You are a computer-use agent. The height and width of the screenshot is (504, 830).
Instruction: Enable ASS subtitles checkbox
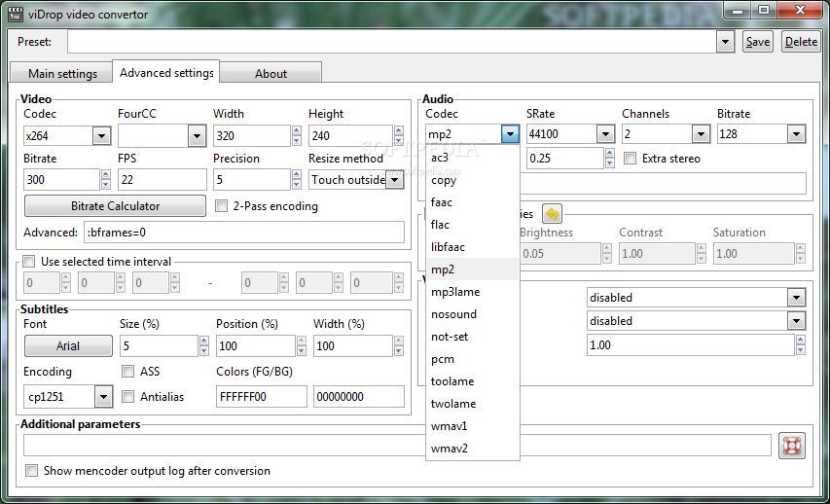(127, 371)
